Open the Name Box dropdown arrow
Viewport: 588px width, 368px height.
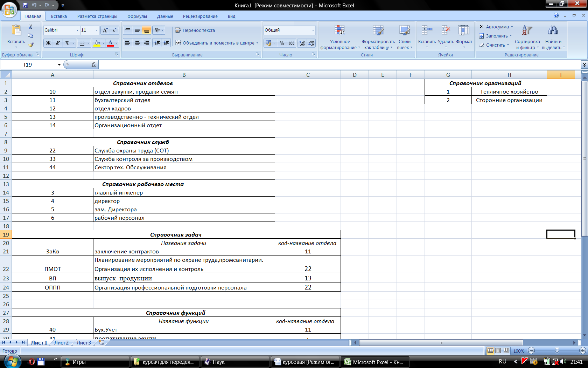[x=59, y=65]
